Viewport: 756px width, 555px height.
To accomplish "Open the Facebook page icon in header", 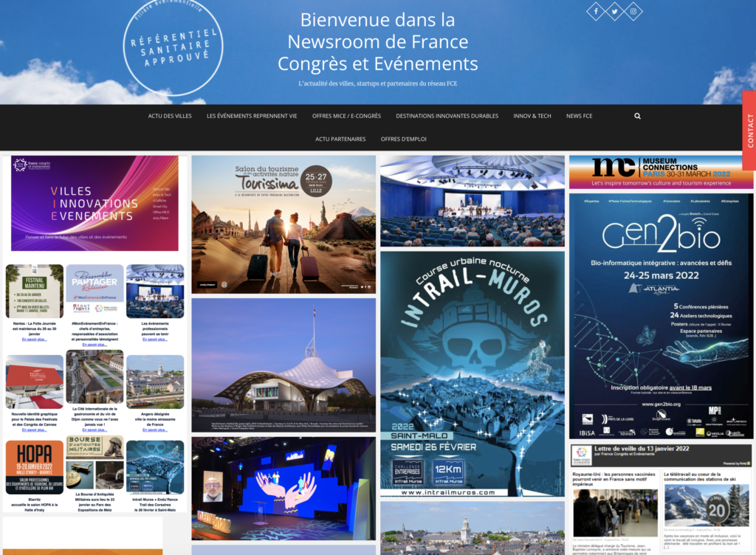I will point(596,11).
